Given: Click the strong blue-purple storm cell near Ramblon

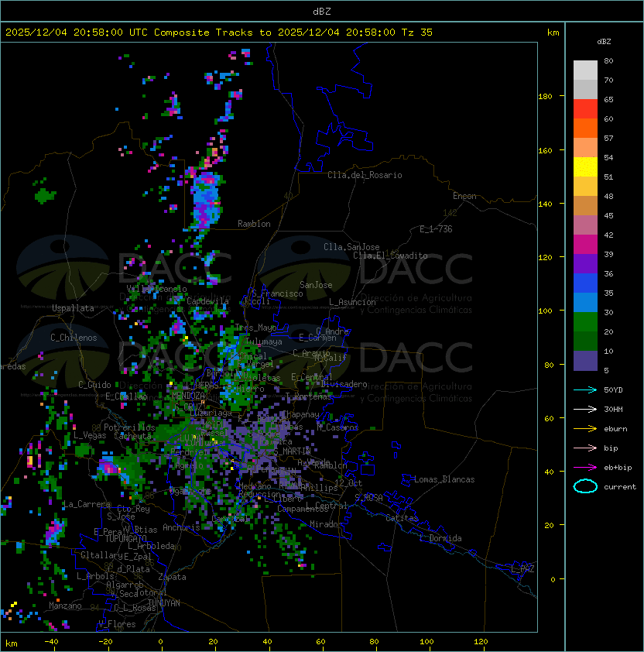Looking at the screenshot, I should coord(205,201).
